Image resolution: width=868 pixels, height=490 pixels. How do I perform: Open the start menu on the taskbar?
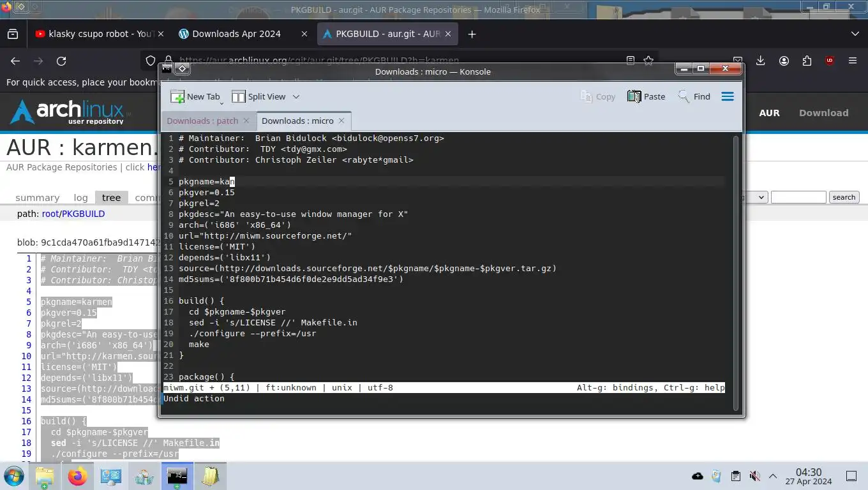coord(13,476)
